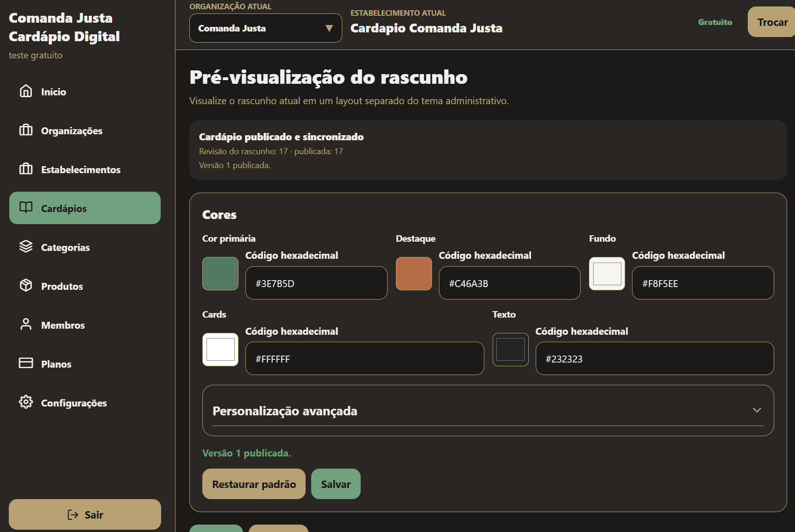Select the Cardápios sidebar entry
Viewport: 795px width, 532px height.
85,208
